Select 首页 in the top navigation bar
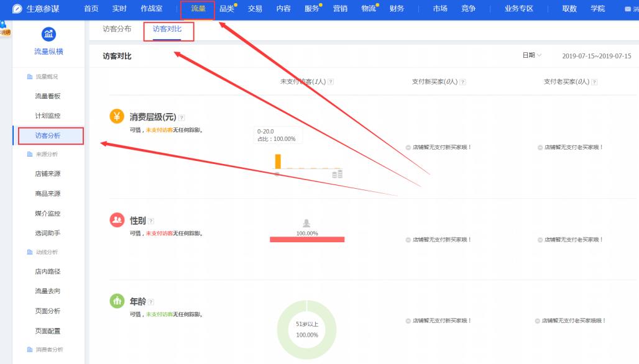 [x=90, y=9]
